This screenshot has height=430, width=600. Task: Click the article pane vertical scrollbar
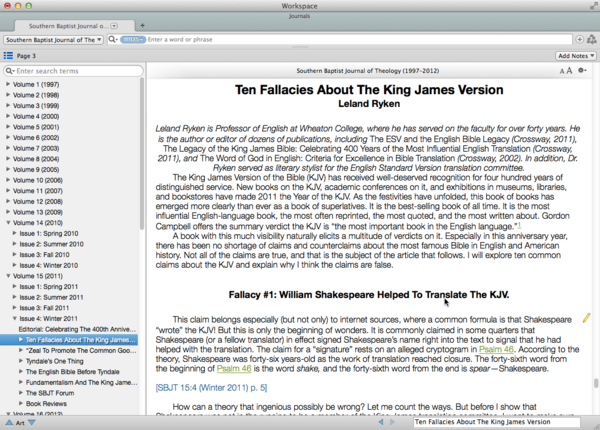[596, 230]
